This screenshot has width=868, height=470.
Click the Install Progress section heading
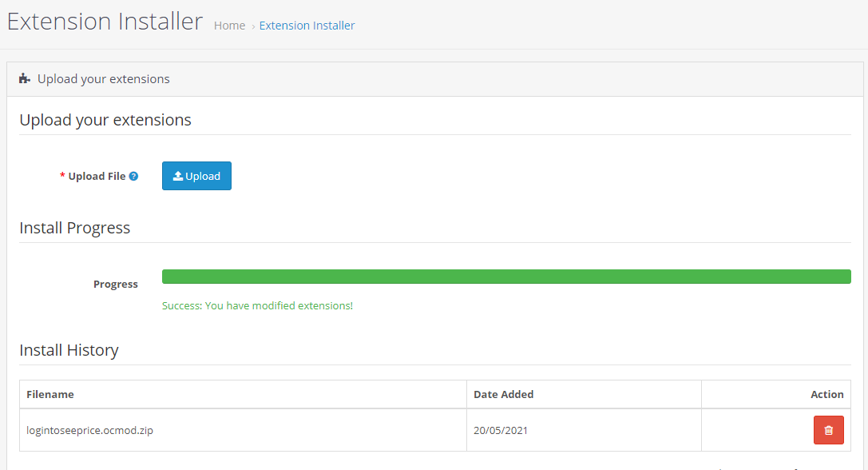pos(74,228)
